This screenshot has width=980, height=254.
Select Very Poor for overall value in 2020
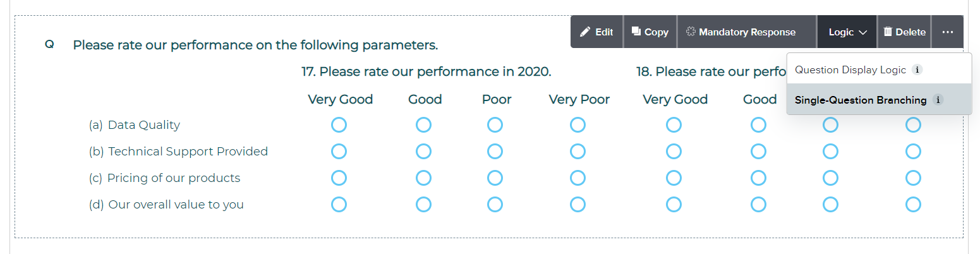pos(578,205)
